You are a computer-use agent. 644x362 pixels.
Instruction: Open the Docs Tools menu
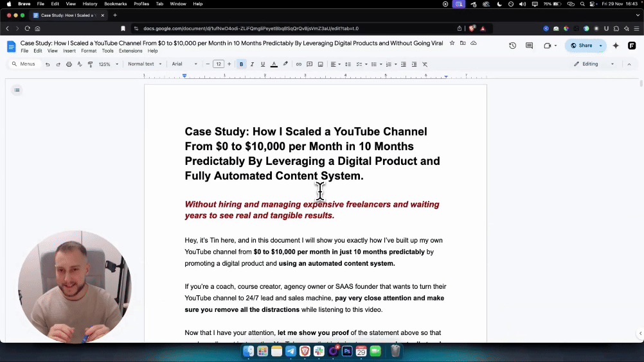tap(107, 51)
